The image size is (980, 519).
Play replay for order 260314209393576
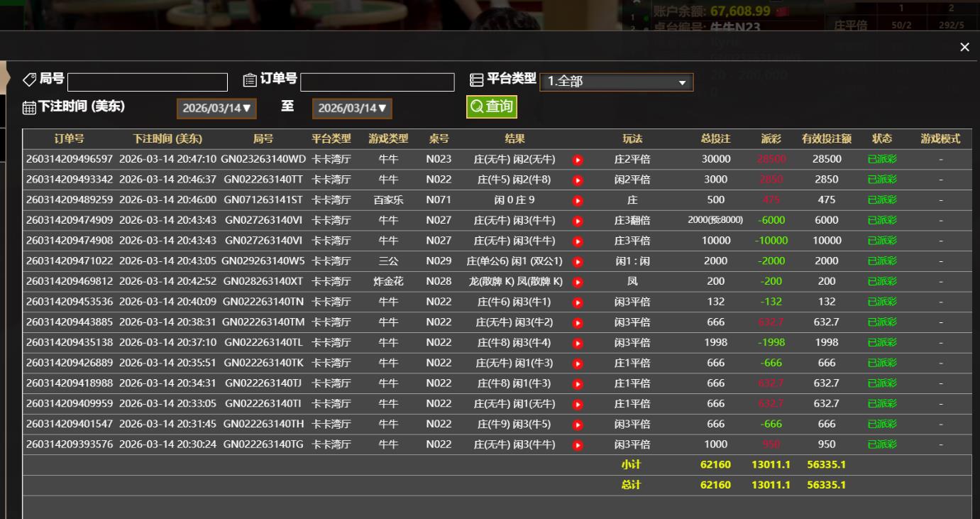point(578,445)
